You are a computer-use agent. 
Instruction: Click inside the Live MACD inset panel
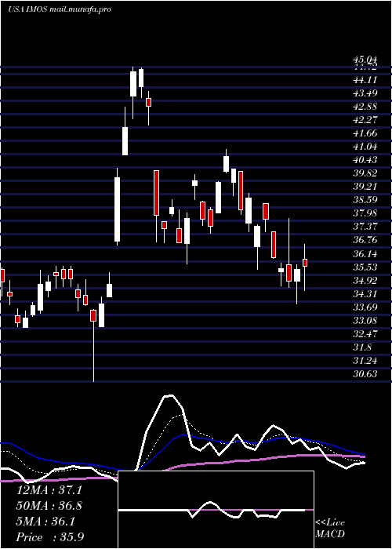tap(216, 510)
